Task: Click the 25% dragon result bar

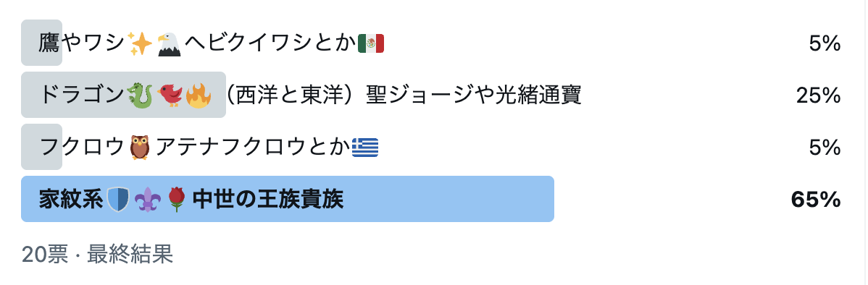Action: pos(123,95)
